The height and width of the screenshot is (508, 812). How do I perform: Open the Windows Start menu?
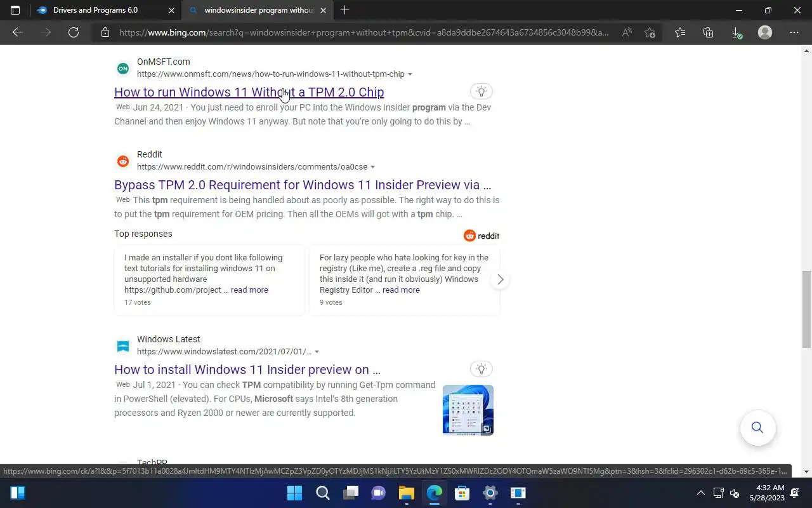(295, 493)
